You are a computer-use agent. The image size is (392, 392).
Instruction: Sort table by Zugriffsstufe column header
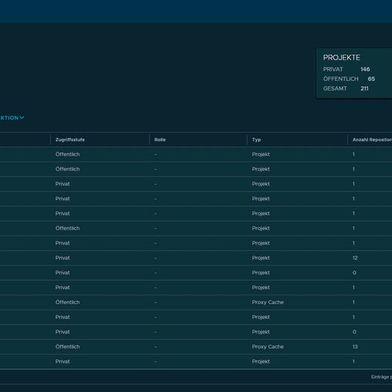(70, 140)
